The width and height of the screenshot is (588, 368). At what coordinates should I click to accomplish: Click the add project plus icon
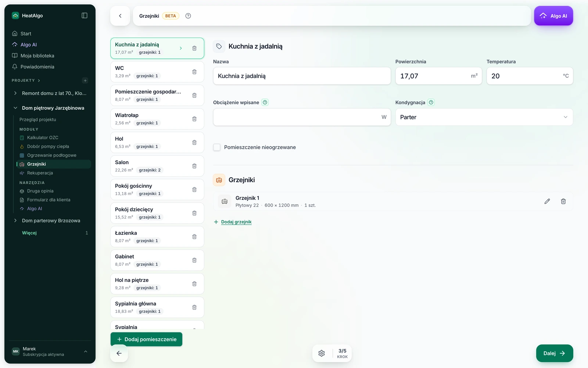85,81
